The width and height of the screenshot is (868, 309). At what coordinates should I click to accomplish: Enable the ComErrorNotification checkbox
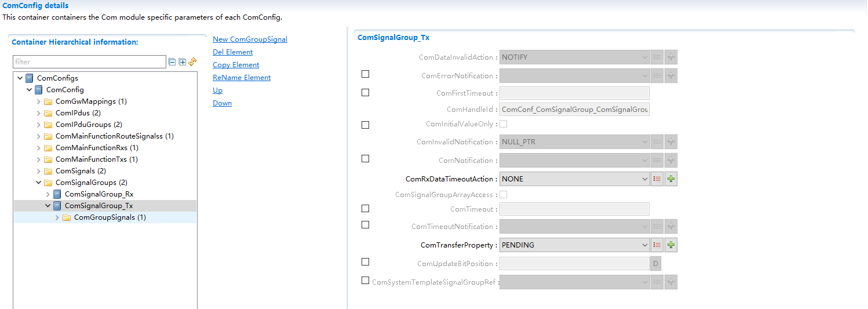[x=365, y=74]
